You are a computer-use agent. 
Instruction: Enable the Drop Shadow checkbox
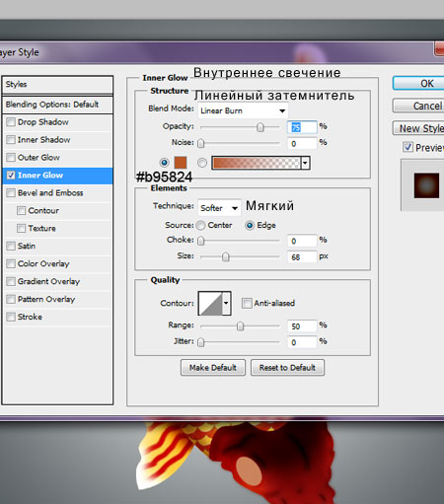11,122
